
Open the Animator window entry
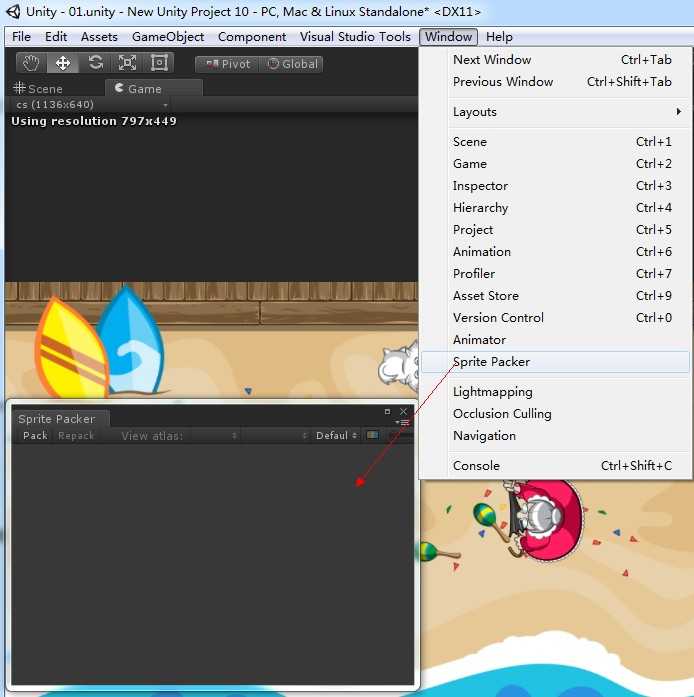click(x=555, y=340)
